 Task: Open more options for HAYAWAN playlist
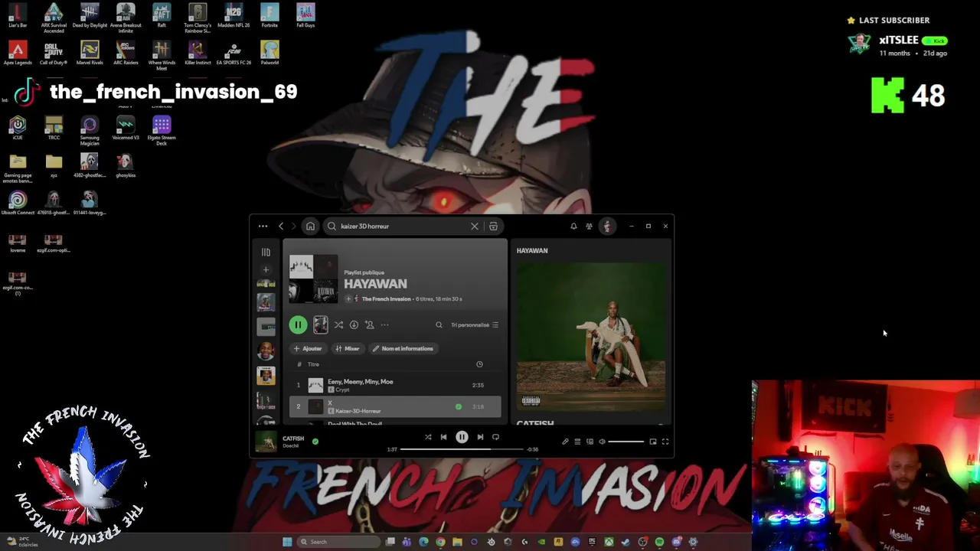pyautogui.click(x=384, y=325)
